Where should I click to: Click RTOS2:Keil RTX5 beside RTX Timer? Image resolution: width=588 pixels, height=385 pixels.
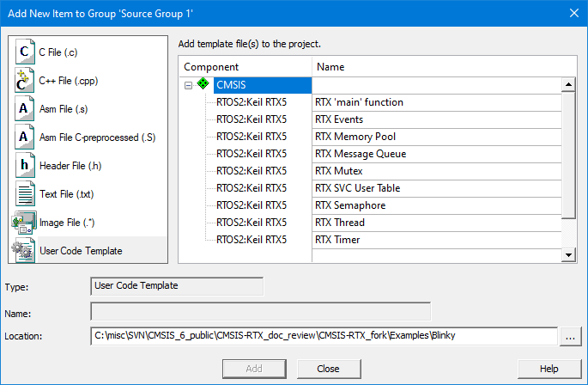coord(252,240)
